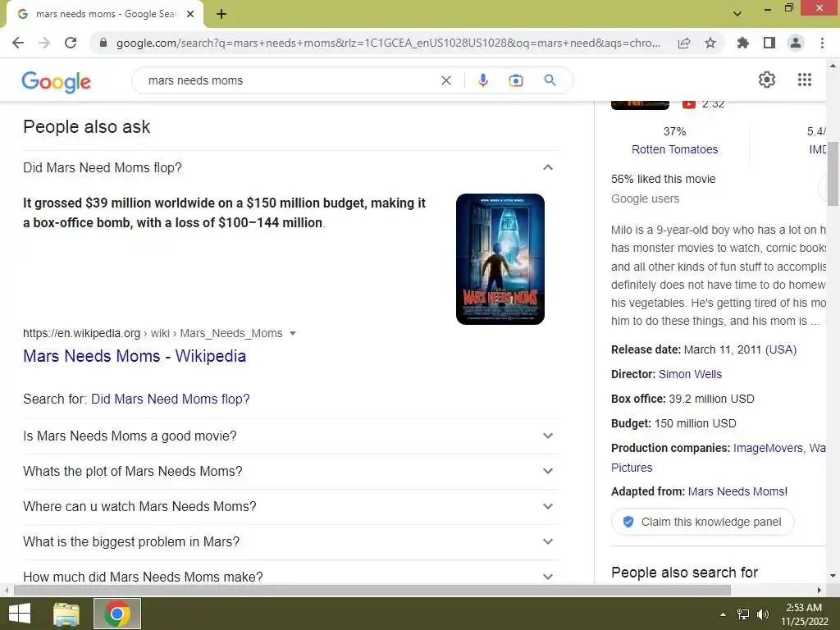
Task: Clear the search box with X
Action: (x=445, y=80)
